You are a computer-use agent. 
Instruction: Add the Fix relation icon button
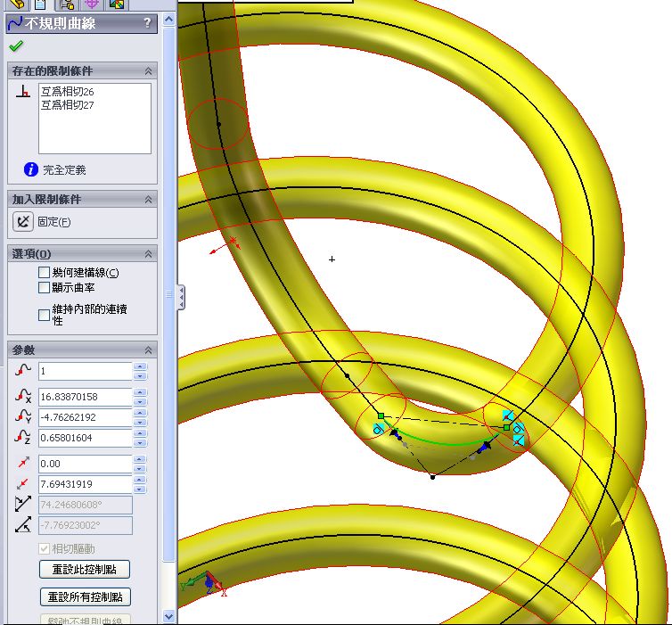(22, 222)
